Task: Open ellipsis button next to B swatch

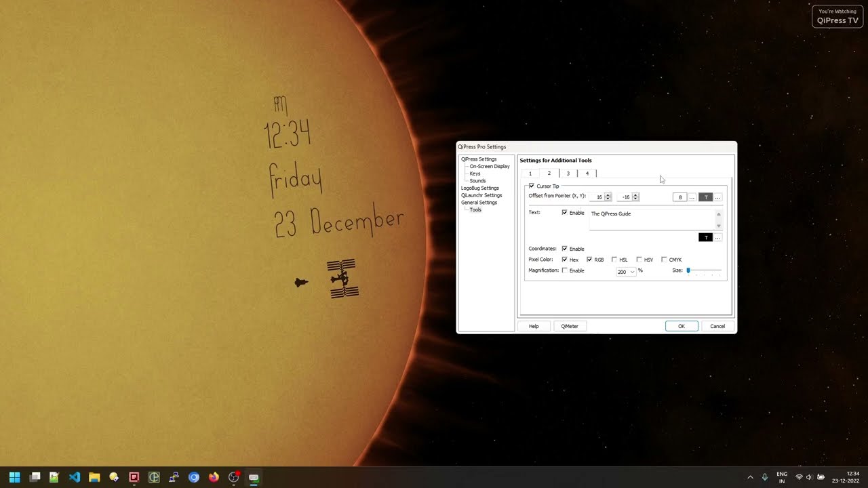Action: 692,197
